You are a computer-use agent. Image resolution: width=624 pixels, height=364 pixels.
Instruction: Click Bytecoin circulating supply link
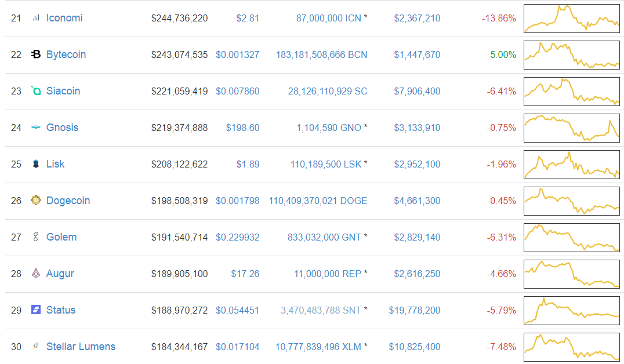click(321, 54)
